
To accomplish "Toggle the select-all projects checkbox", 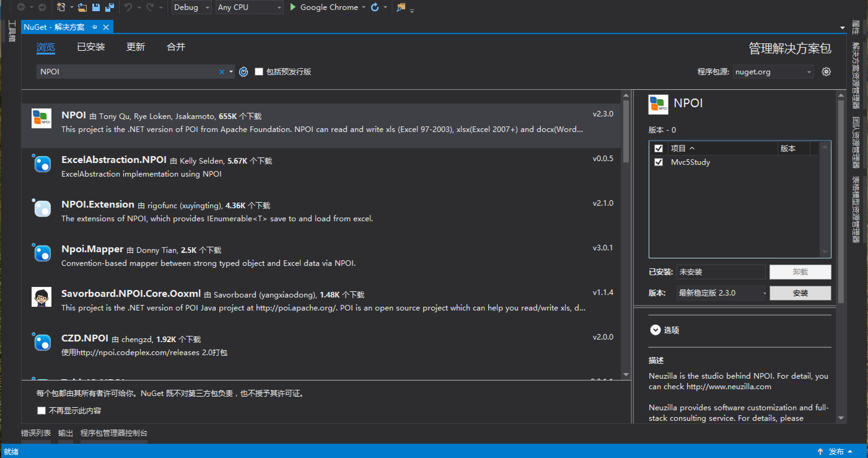I will (x=658, y=148).
